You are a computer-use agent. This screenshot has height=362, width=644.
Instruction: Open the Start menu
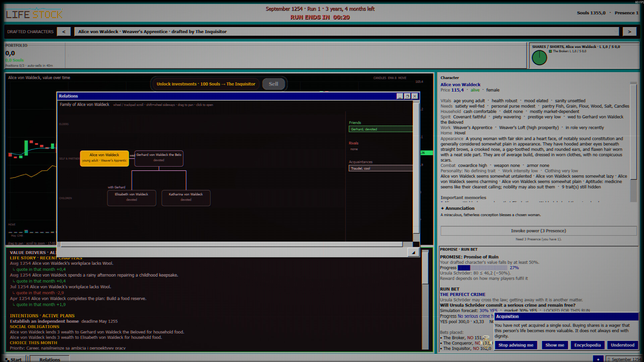pos(13,359)
